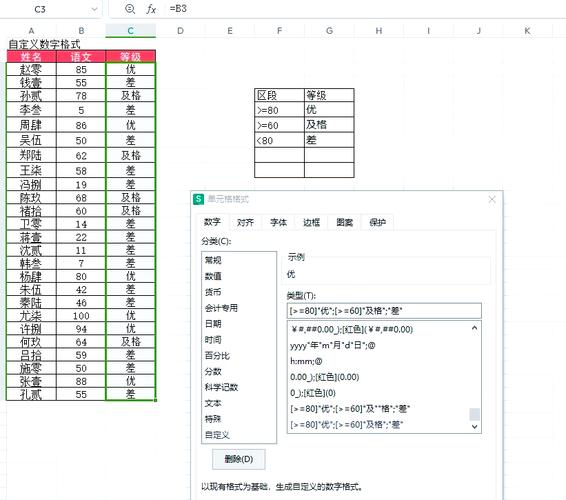The height and width of the screenshot is (500, 566).
Task: Switch to the 保护 tab
Action: 378,222
